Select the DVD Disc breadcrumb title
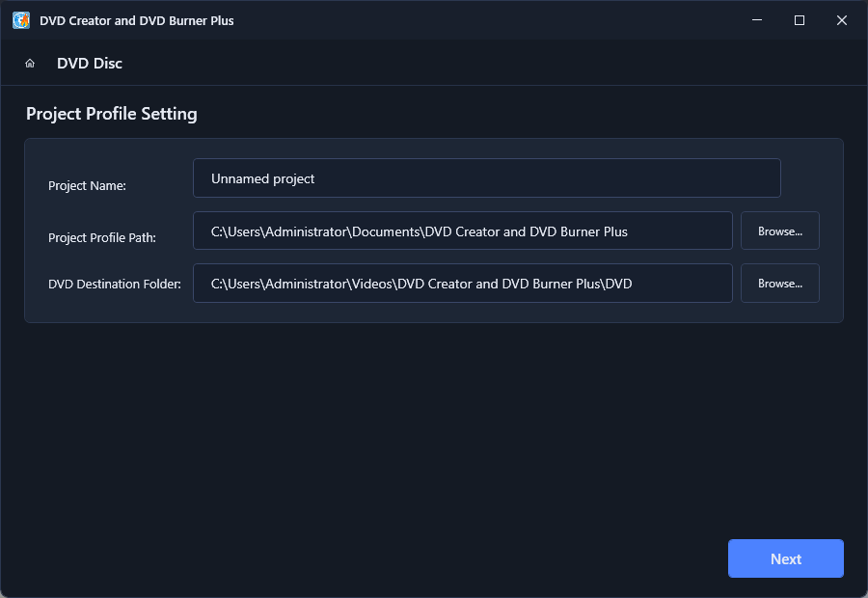Image resolution: width=868 pixels, height=598 pixels. click(x=90, y=63)
